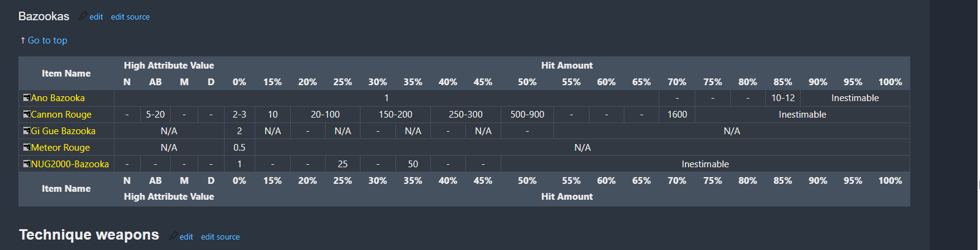Open the Ano Bazooka page link
The height and width of the screenshot is (250, 980).
[x=58, y=98]
